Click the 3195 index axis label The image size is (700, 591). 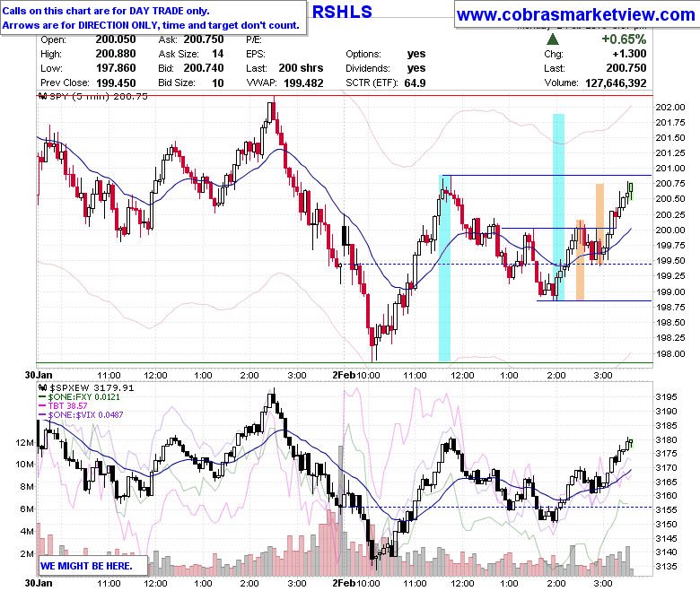pyautogui.click(x=666, y=397)
